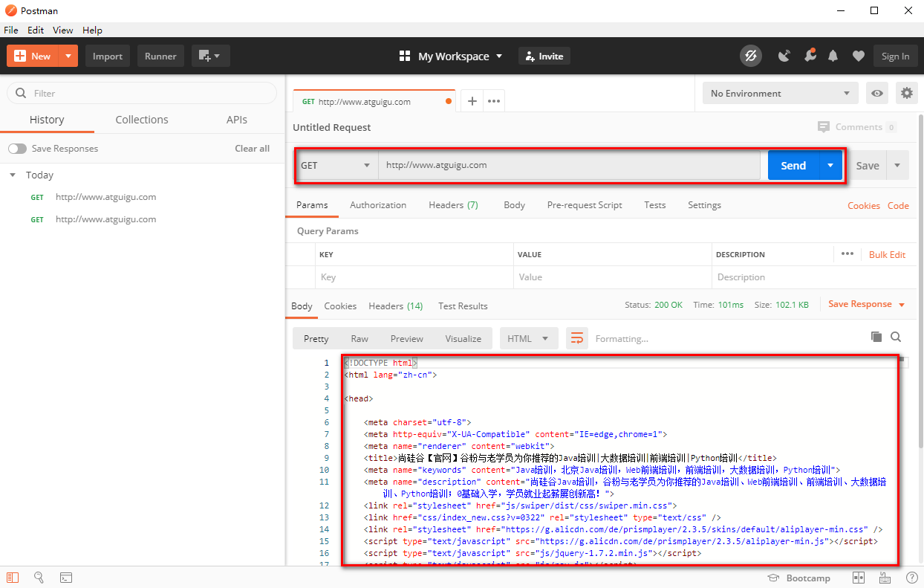924x588 pixels.
Task: Open manage environments gear icon
Action: [x=906, y=93]
